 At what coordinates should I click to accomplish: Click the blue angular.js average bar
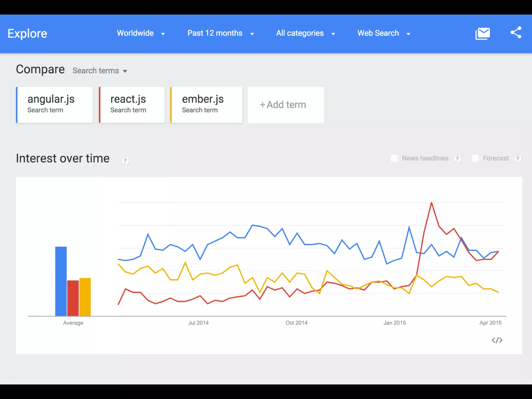coord(61,281)
